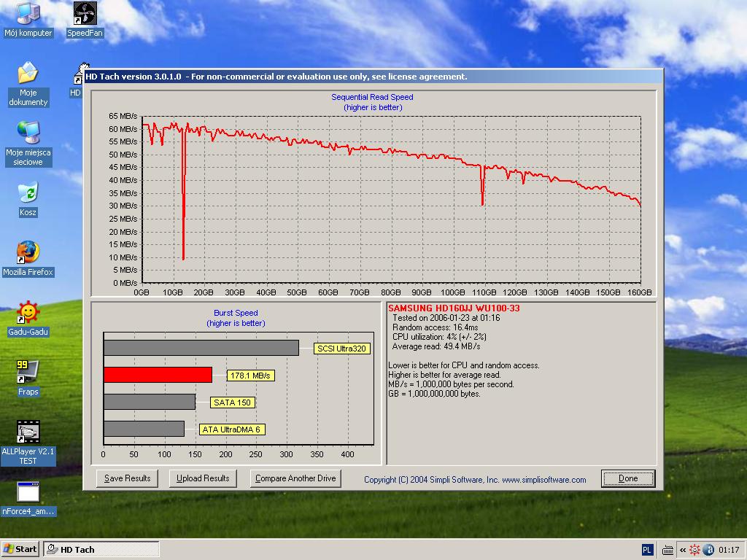Click the gray ATA UltraDMA 6 bar
Screen dimensions: 747x560
[x=144, y=429]
